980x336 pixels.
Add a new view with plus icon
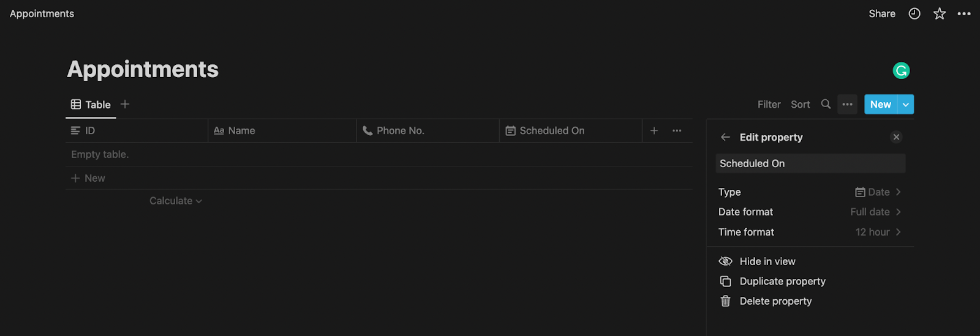tap(125, 104)
